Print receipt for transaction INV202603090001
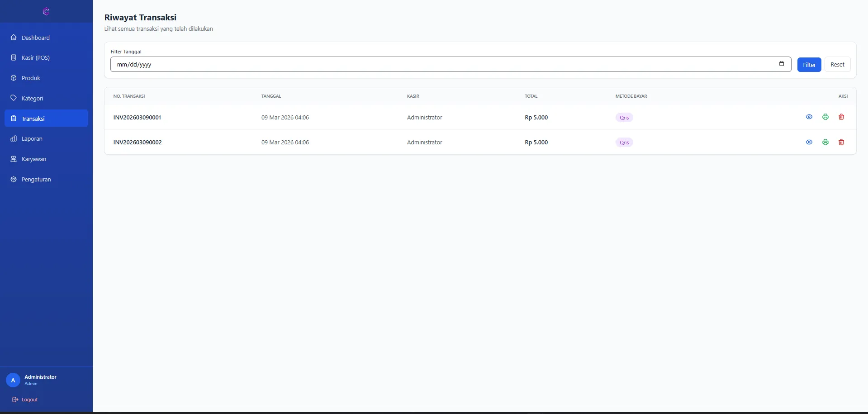868x414 pixels. 825,117
